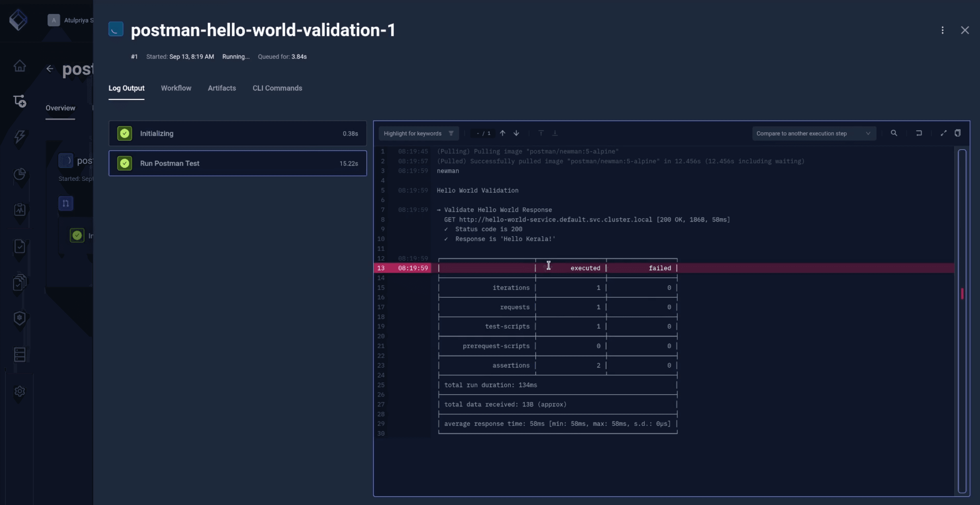
Task: Open the settings gear in the sidebar
Action: [20, 391]
